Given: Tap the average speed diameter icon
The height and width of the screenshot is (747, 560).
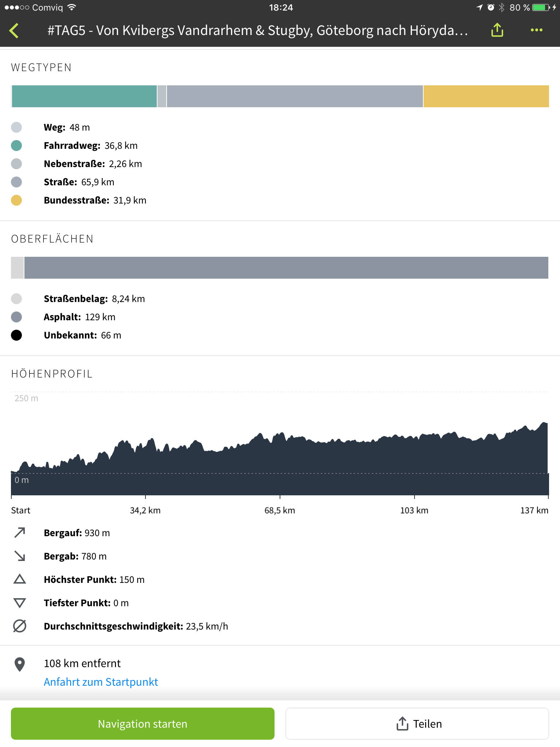Looking at the screenshot, I should (x=20, y=626).
